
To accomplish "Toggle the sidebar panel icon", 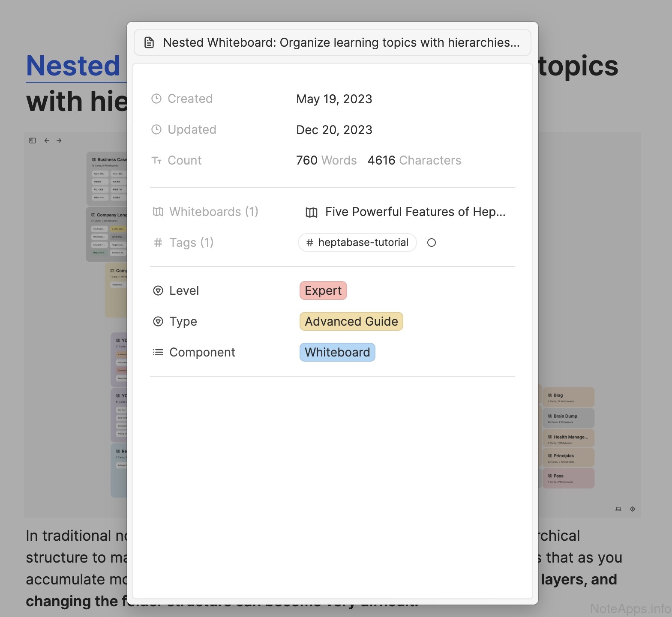I will click(33, 141).
